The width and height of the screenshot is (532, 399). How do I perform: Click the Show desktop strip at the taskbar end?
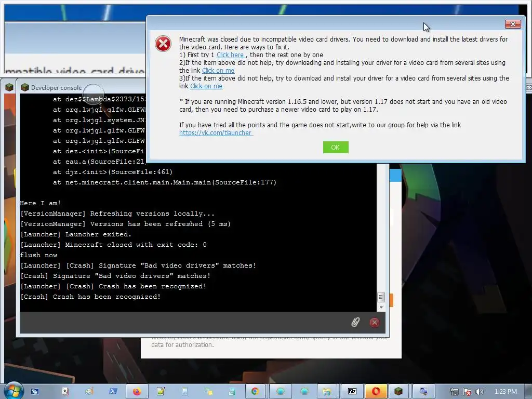click(x=528, y=392)
